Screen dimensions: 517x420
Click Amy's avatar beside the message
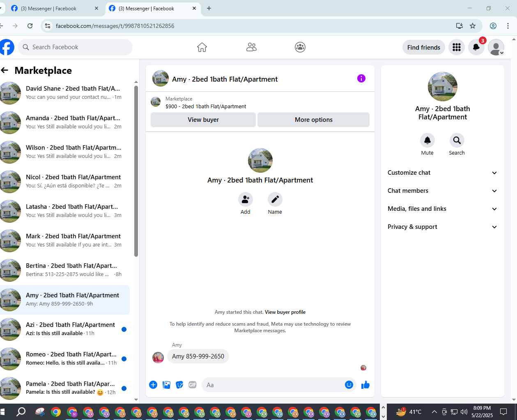[158, 357]
